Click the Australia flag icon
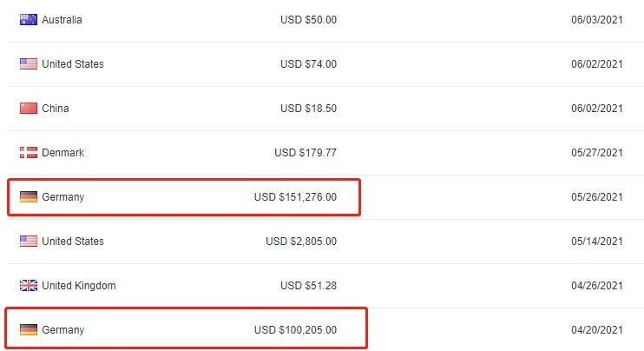This screenshot has width=644, height=351. [29, 20]
